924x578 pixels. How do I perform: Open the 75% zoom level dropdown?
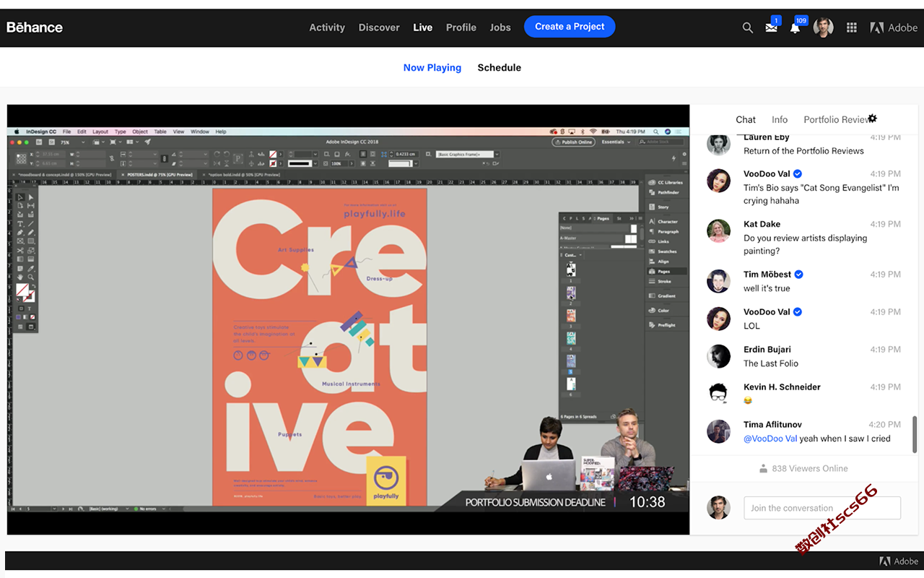[x=72, y=142]
